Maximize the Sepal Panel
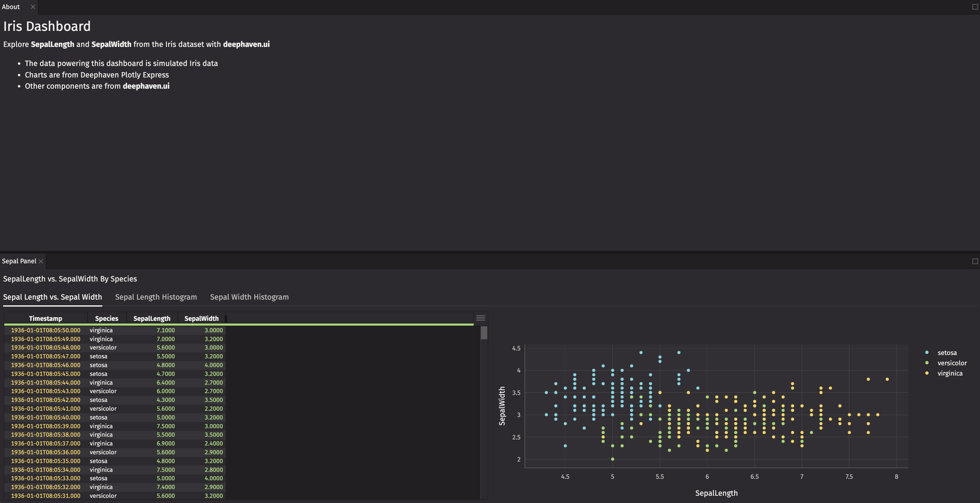 (975, 261)
